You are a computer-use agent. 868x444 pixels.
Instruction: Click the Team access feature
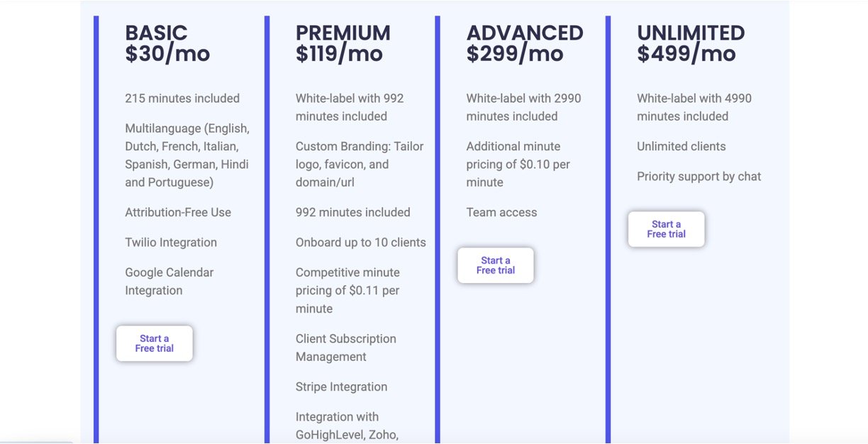pyautogui.click(x=501, y=213)
